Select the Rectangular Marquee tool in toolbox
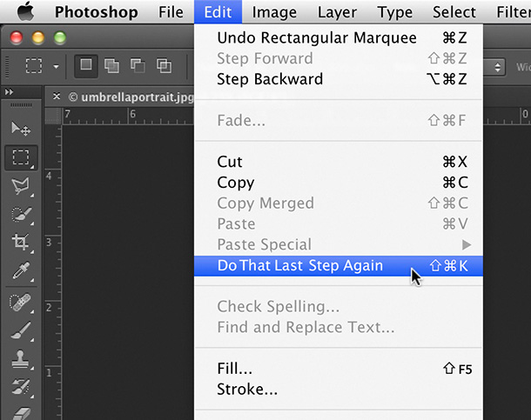 pyautogui.click(x=21, y=157)
